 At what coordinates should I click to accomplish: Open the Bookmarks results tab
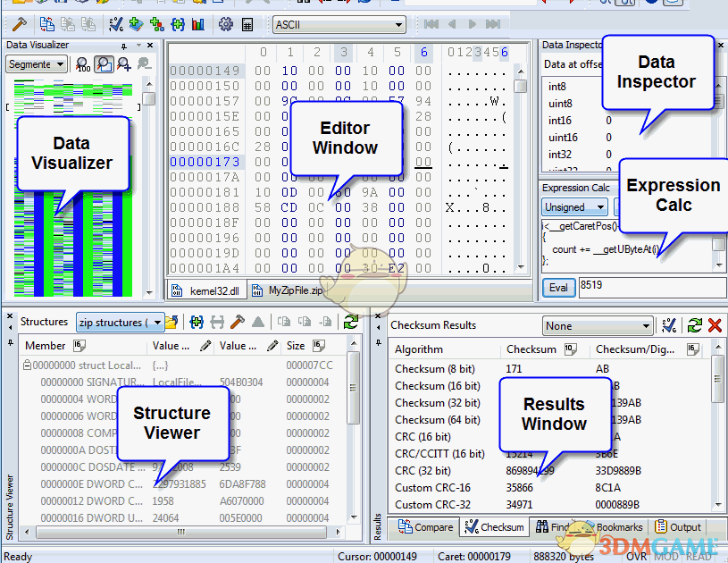613,527
